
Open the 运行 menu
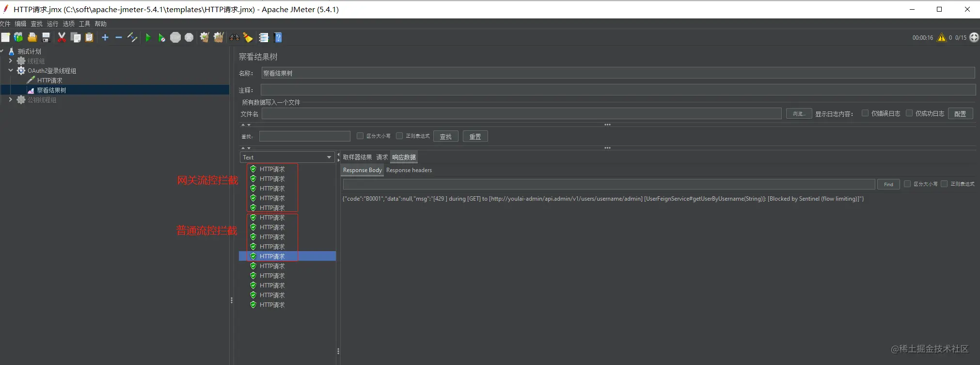(52, 24)
